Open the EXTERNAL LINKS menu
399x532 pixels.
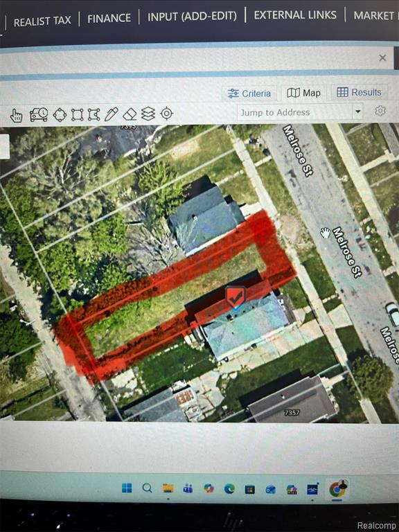[295, 15]
